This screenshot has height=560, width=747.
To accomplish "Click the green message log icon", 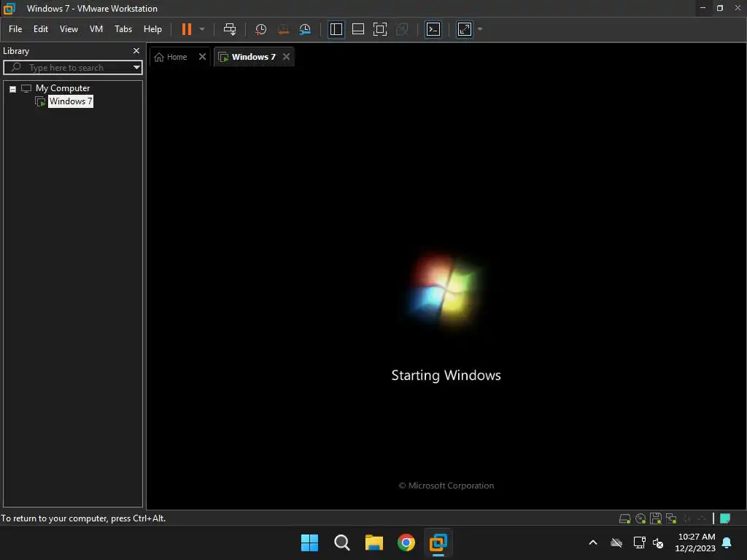I will pyautogui.click(x=725, y=518).
